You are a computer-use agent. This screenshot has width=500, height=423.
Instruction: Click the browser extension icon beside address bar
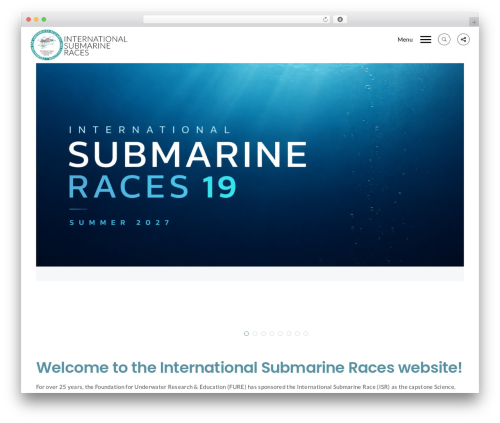(340, 19)
